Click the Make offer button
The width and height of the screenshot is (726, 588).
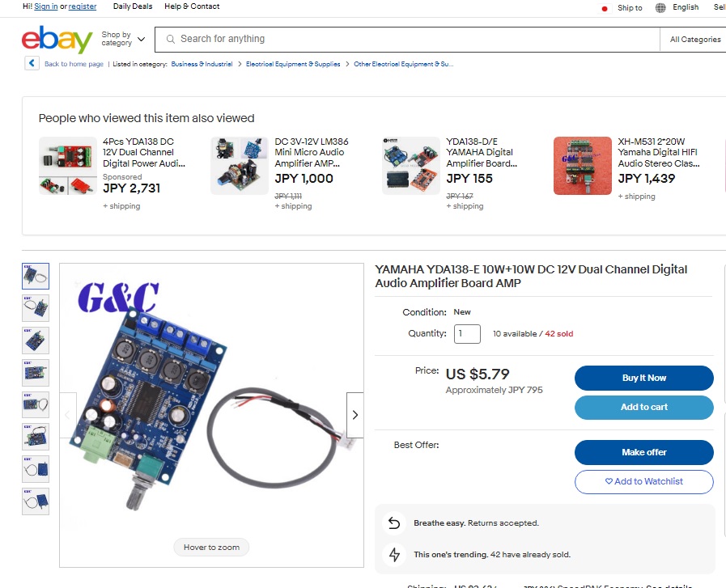644,452
